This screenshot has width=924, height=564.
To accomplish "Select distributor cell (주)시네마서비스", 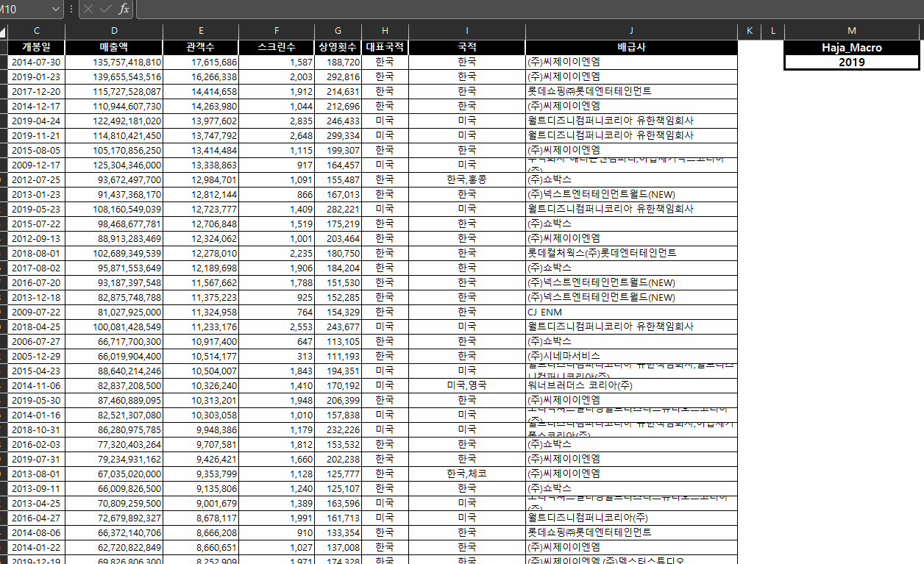I will click(631, 356).
